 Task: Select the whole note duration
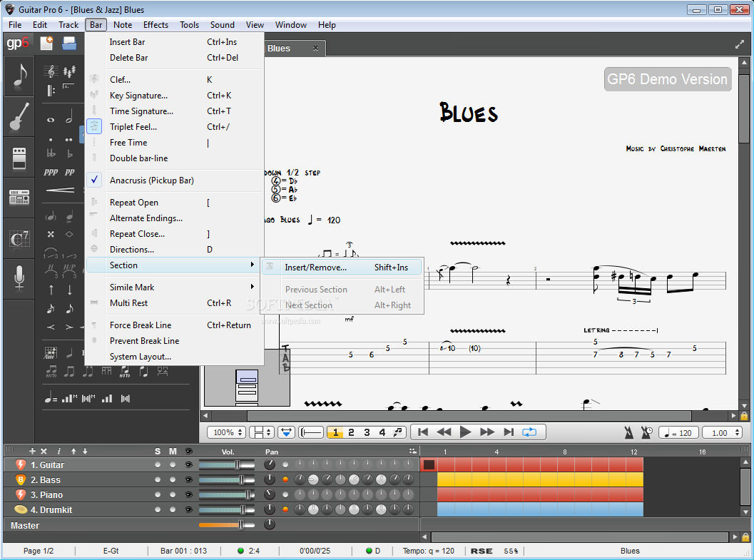pos(51,120)
